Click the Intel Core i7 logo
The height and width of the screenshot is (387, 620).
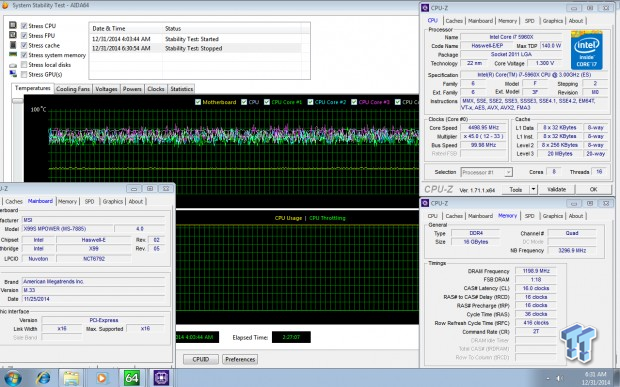pyautogui.click(x=586, y=51)
